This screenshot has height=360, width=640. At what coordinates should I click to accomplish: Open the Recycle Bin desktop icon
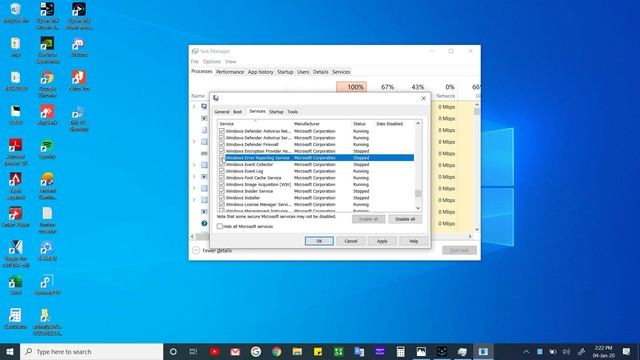[x=16, y=13]
